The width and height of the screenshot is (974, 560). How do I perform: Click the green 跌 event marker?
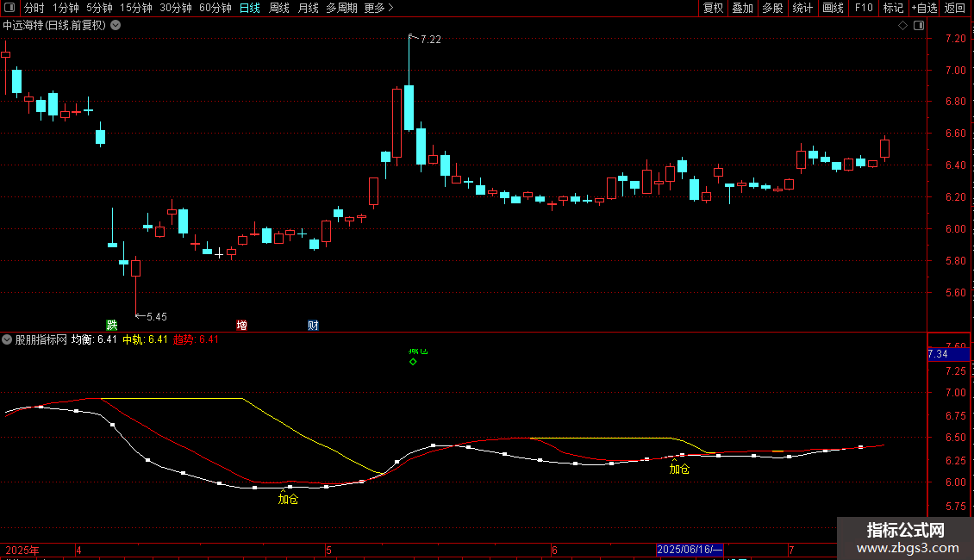(112, 326)
